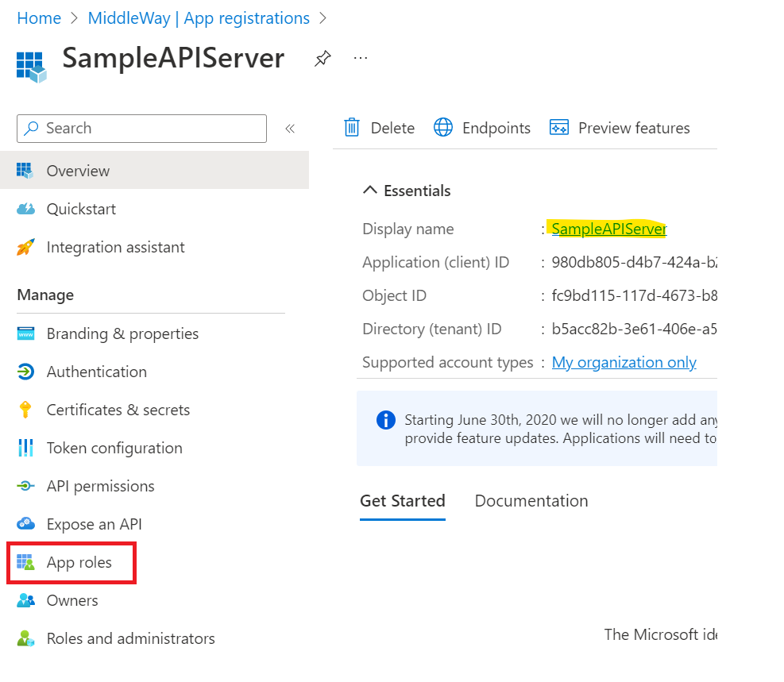Collapse the Essentials section
Image resolution: width=784 pixels, height=682 pixels.
(370, 191)
